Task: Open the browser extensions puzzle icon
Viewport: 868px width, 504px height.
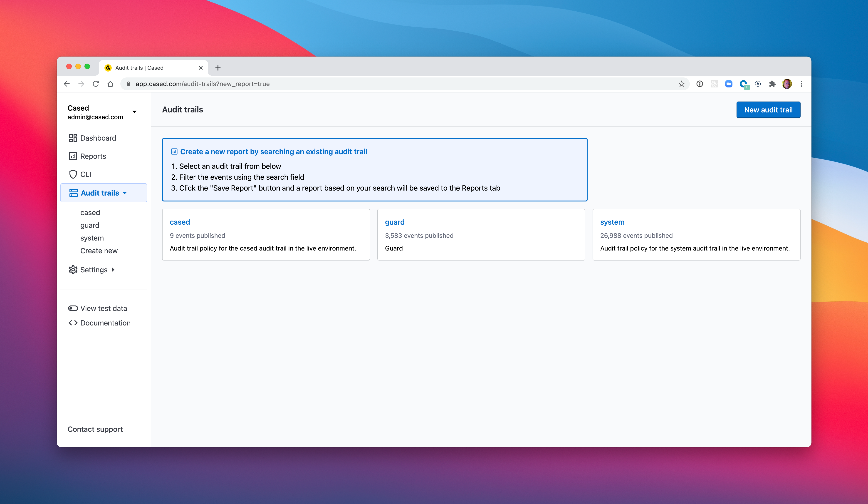Action: [772, 84]
